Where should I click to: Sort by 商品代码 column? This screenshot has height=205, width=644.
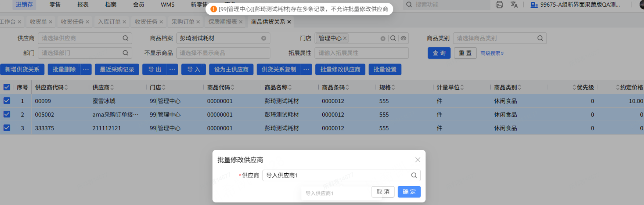233,87
